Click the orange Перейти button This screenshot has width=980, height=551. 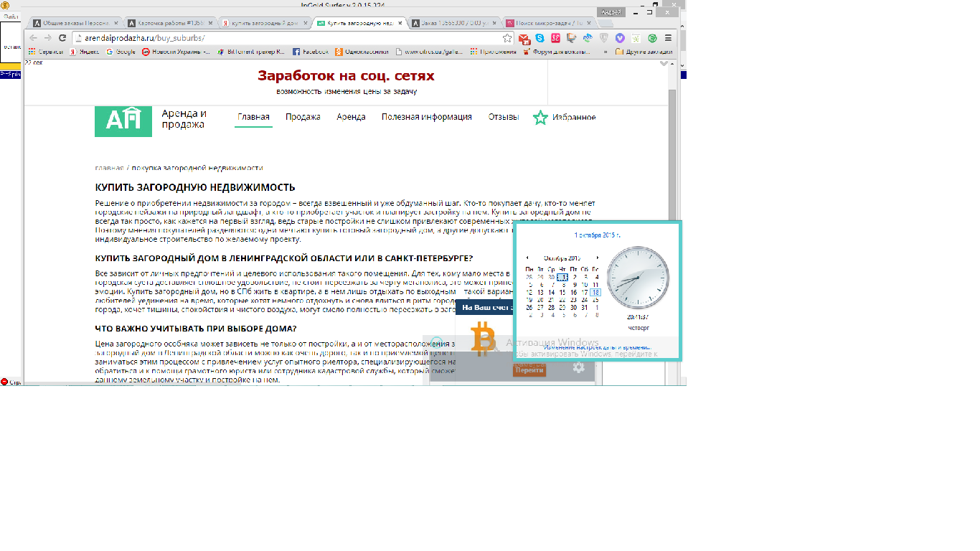(x=529, y=369)
